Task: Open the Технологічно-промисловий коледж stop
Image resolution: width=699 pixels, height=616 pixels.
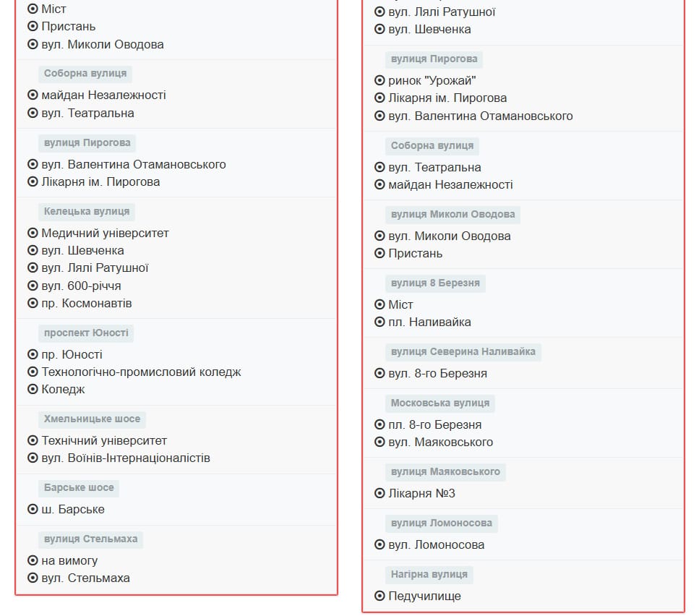Action: coord(141,372)
